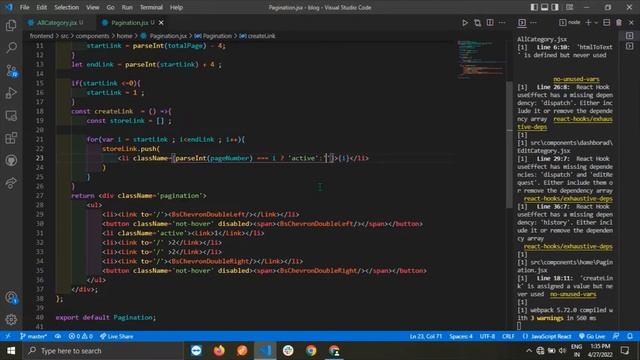
Task: Split the editor to the right
Action: (490, 23)
